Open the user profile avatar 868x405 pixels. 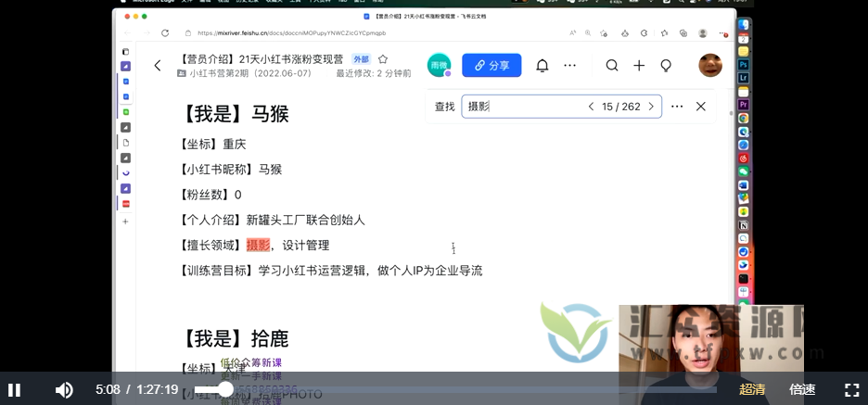(x=710, y=65)
